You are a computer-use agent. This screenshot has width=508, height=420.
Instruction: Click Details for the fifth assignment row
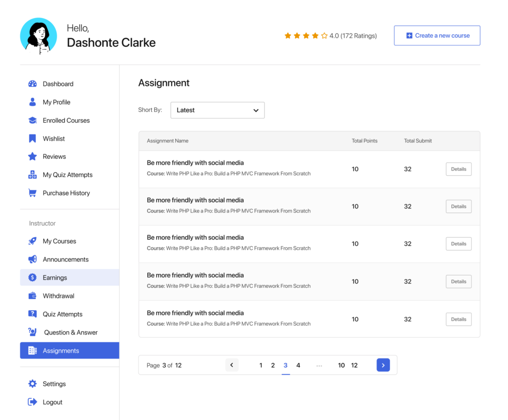[458, 319]
